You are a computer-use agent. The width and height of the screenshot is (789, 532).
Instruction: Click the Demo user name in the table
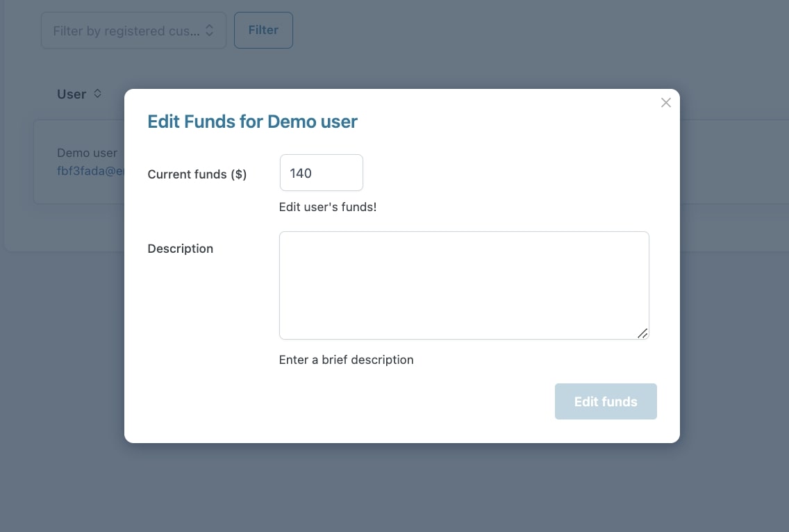click(x=87, y=153)
